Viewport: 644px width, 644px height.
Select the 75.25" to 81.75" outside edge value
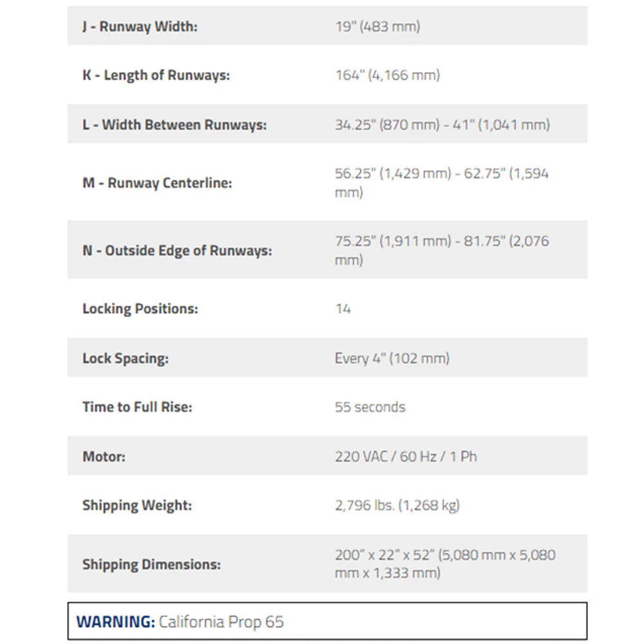(442, 250)
